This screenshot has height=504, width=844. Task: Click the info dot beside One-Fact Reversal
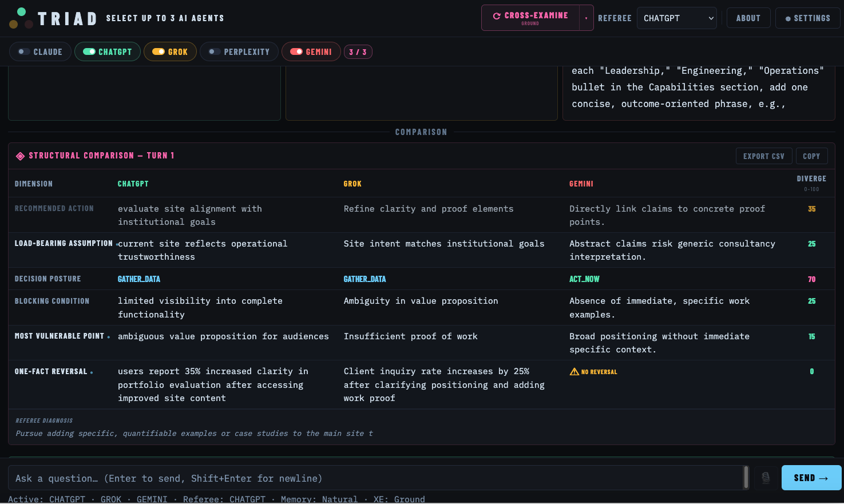[92, 372]
